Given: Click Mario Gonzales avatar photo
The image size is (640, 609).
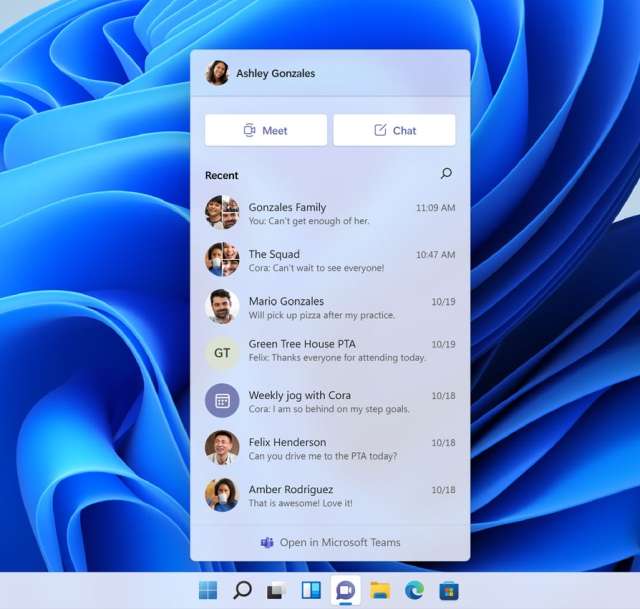Looking at the screenshot, I should [x=222, y=306].
